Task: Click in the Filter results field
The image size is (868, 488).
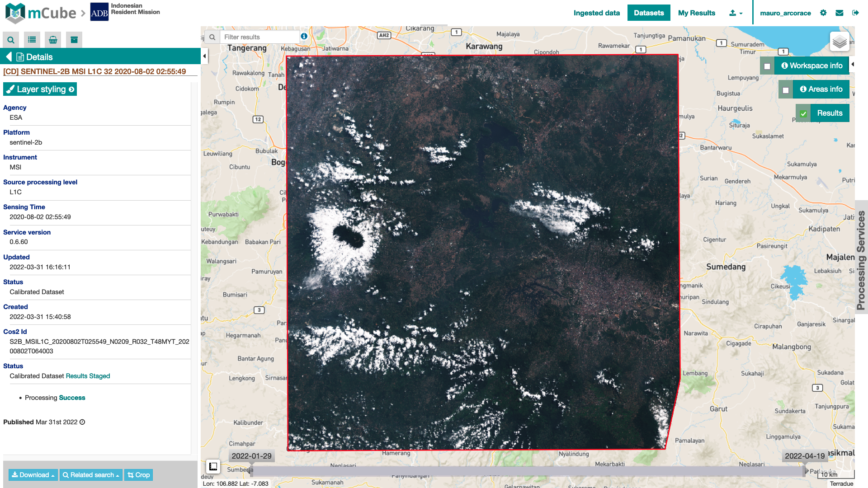Action: tap(260, 37)
